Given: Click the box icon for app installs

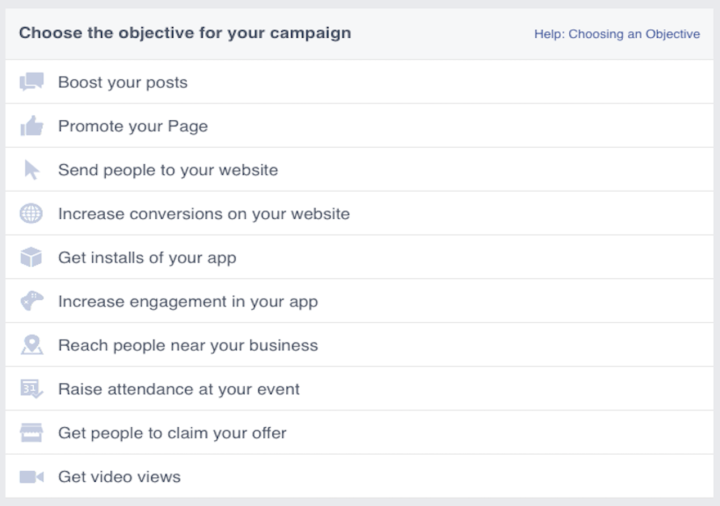Looking at the screenshot, I should [x=31, y=258].
